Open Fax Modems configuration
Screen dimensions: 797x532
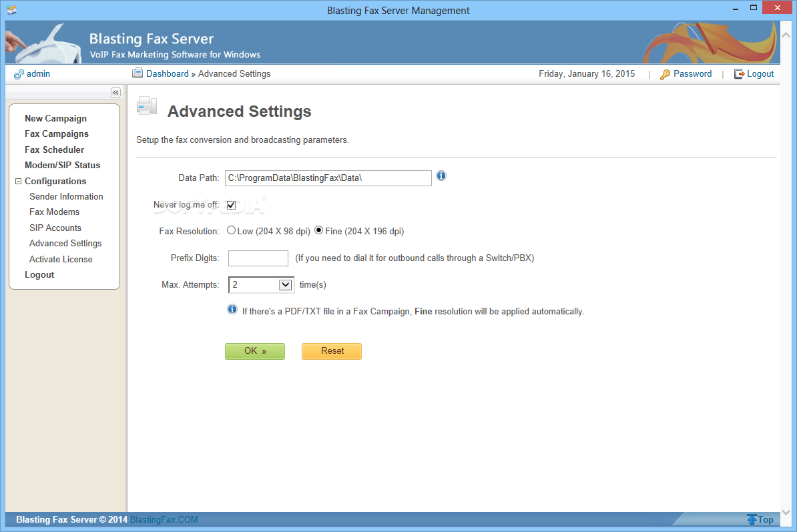(x=54, y=212)
